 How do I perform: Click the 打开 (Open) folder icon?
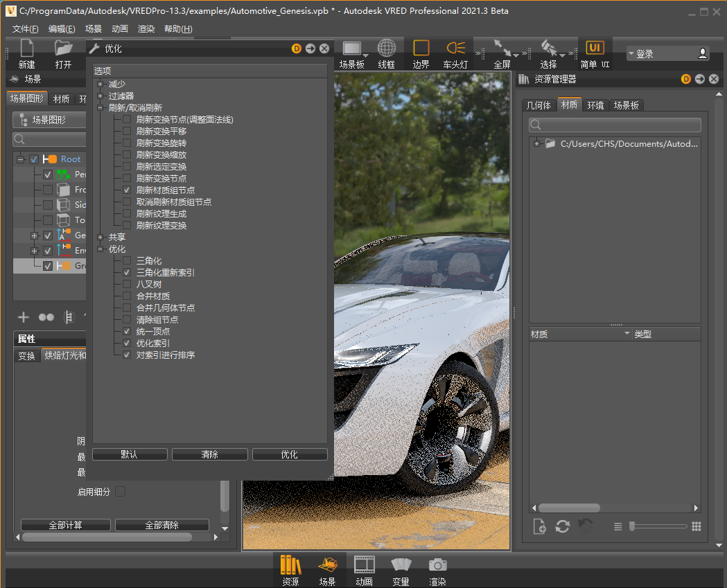(x=64, y=48)
